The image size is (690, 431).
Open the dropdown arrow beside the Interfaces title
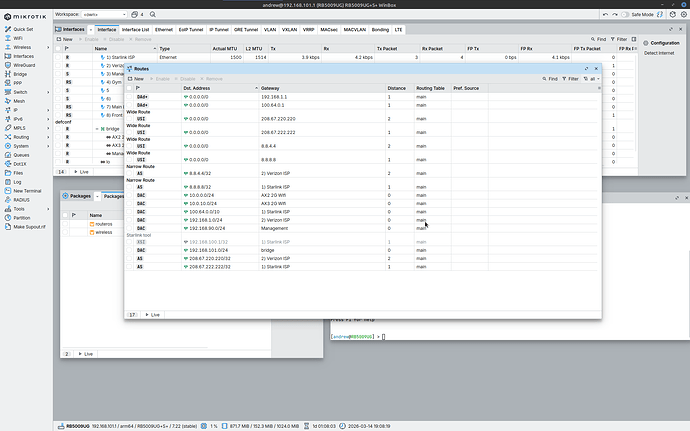[91, 29]
